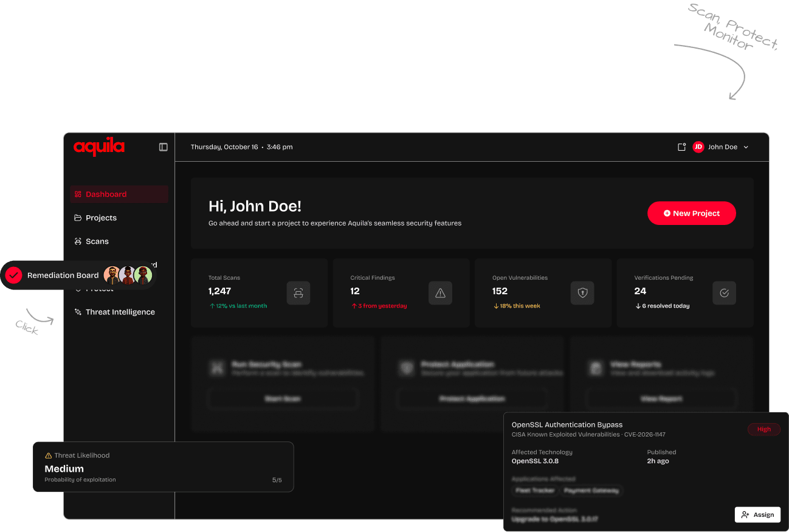Click the first avatar on Remediation Board
789x532 pixels.
[x=112, y=275]
